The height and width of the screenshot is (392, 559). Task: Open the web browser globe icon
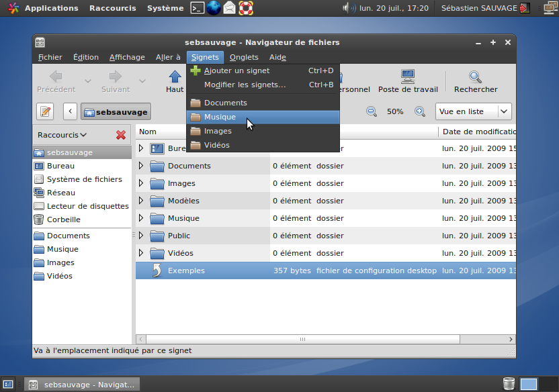click(x=214, y=8)
